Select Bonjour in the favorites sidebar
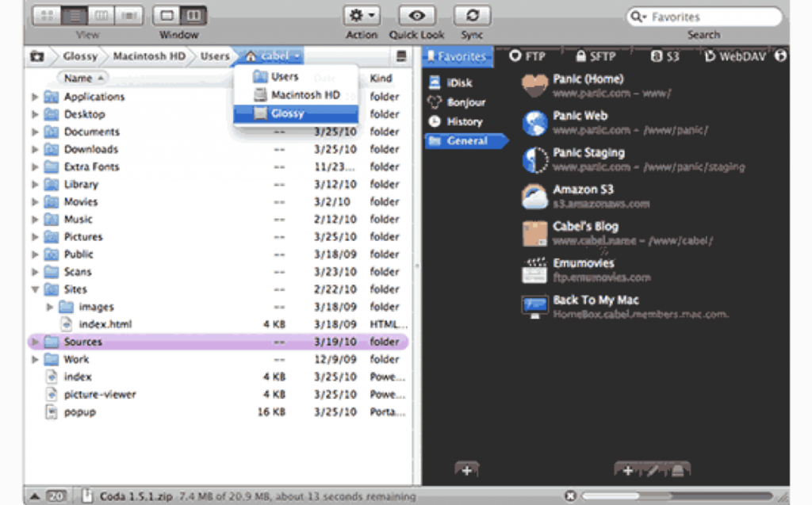 point(457,102)
